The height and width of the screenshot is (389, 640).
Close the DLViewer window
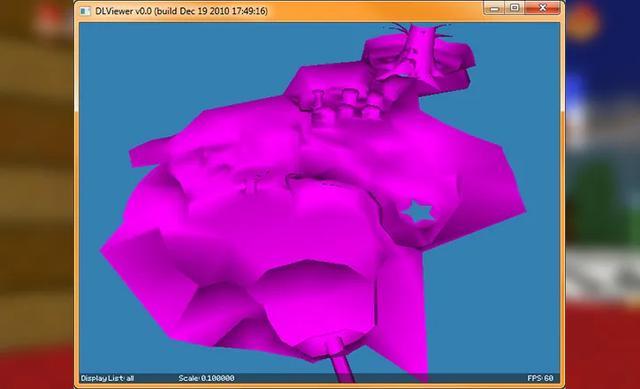(x=542, y=8)
